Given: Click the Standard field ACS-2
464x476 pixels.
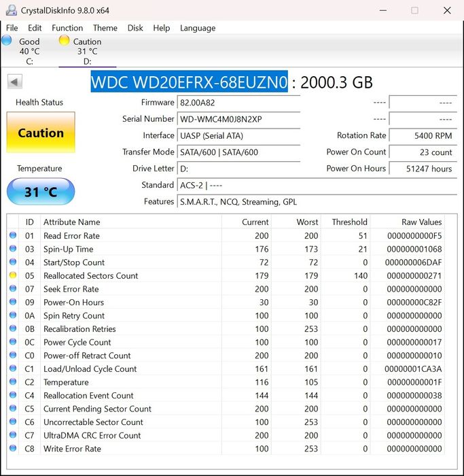Looking at the screenshot, I should [317, 185].
